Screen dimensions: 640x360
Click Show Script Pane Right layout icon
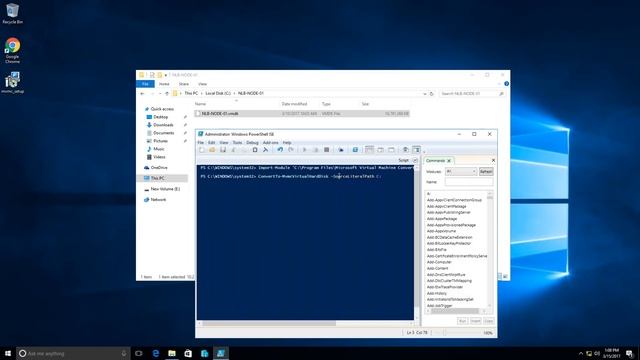(380, 150)
